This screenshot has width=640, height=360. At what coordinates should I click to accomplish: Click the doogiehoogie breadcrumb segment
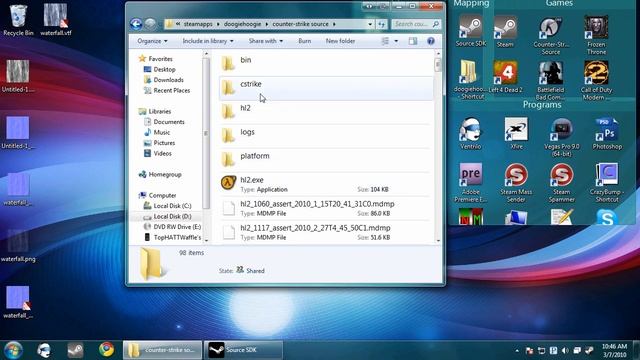tap(242, 24)
